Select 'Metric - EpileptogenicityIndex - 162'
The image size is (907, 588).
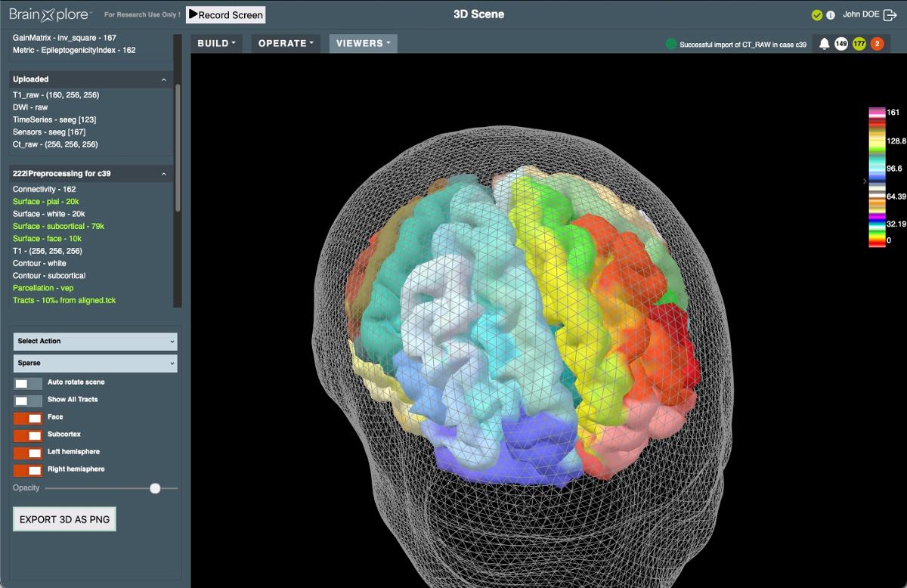(74, 50)
